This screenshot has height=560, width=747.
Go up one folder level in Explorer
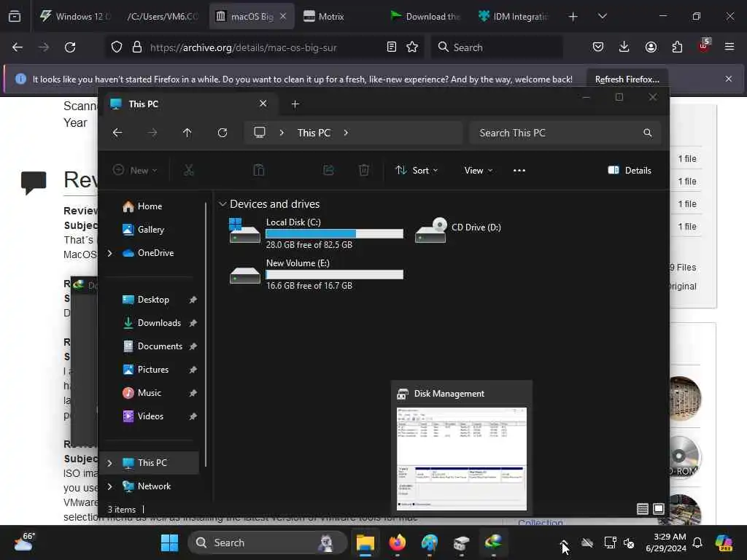click(x=187, y=133)
